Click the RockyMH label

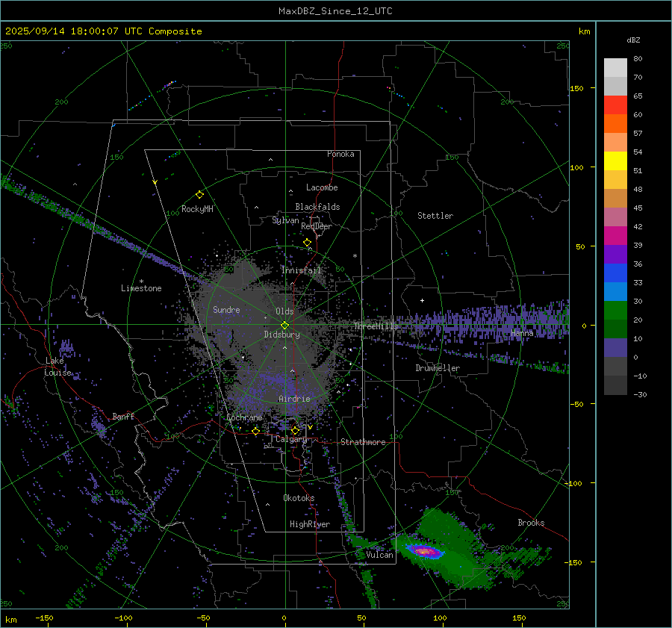[197, 209]
